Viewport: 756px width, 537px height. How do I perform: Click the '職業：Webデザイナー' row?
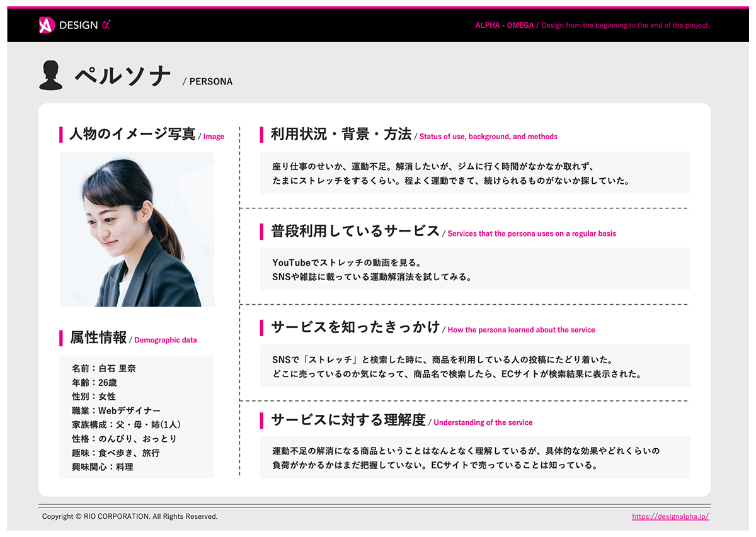coord(117,410)
